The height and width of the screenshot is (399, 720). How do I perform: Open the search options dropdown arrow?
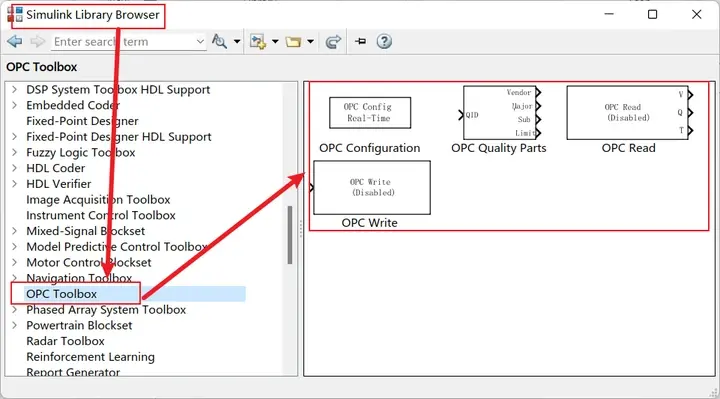[x=237, y=41]
